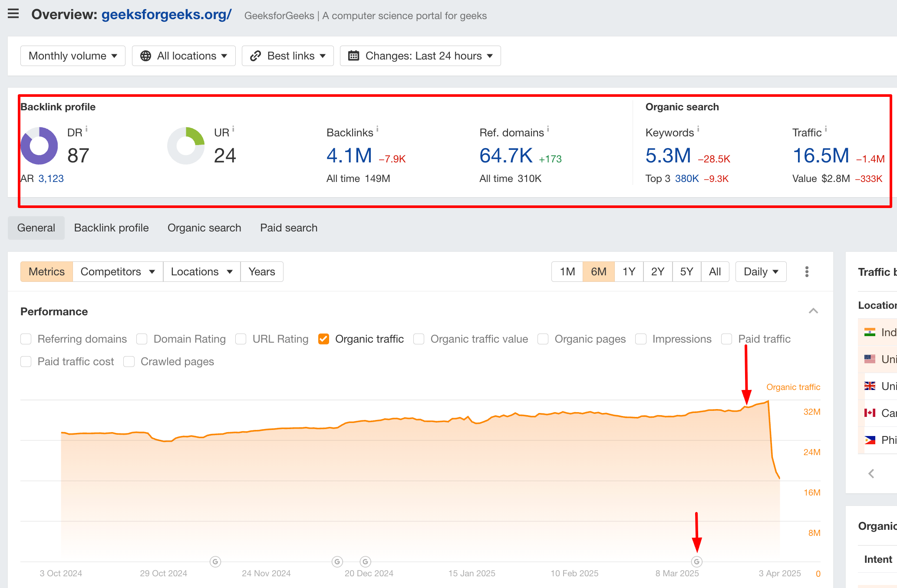Collapse the Performance section chevron

(813, 311)
